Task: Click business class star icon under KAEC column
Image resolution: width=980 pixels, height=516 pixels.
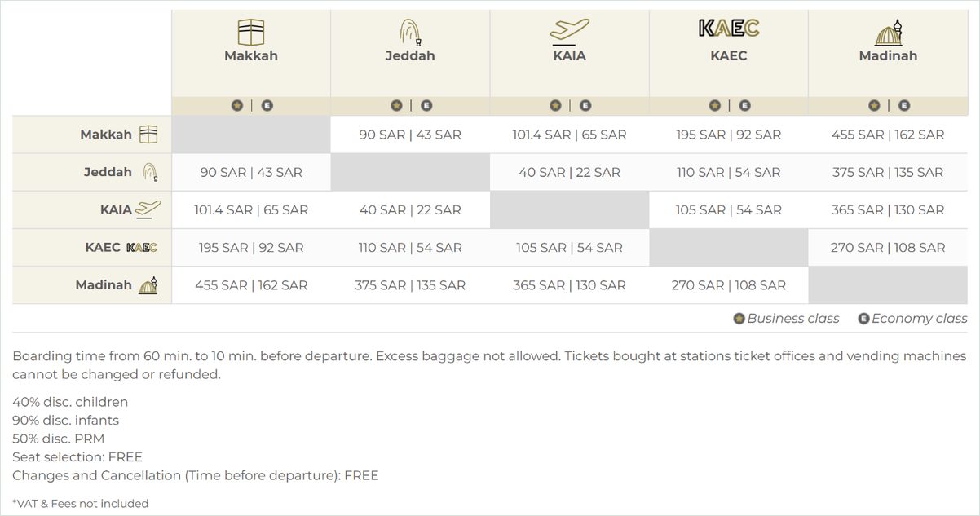Action: (715, 105)
